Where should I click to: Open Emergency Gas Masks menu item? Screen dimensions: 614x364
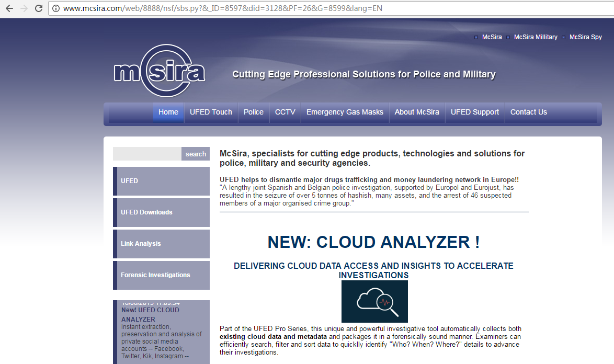pyautogui.click(x=345, y=112)
